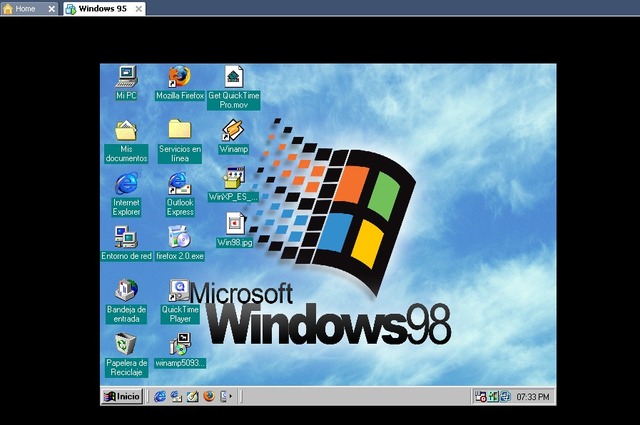640x425 pixels.
Task: Click the green bars system tray icon
Action: tap(493, 396)
